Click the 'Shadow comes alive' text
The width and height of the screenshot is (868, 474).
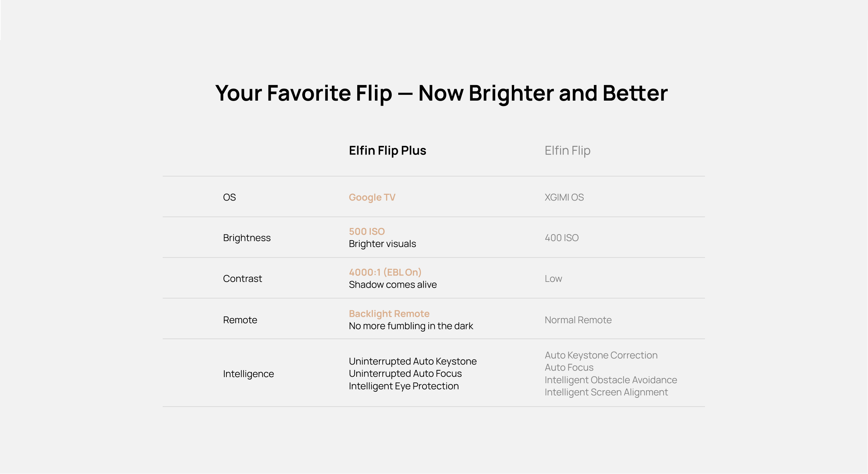pyautogui.click(x=393, y=285)
